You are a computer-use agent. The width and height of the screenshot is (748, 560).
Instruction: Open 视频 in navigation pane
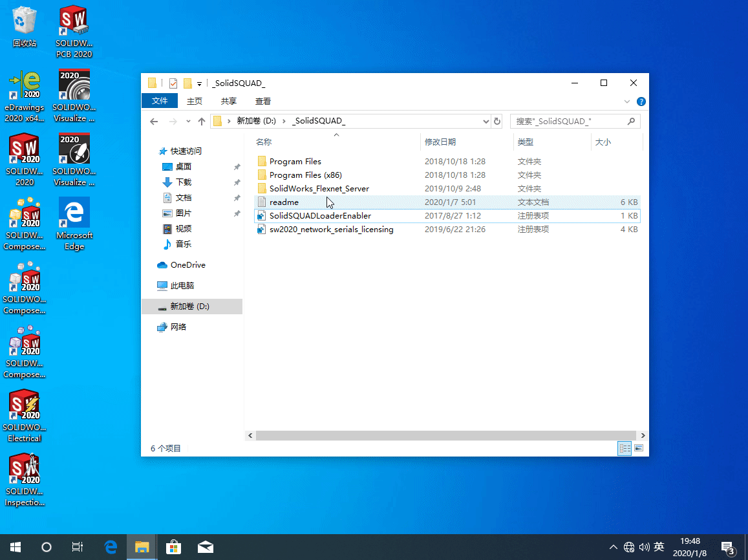tap(177, 228)
